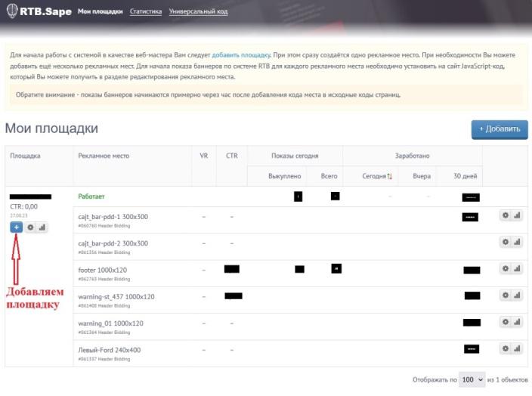Click Левый-Ford 240x400 ad place name
532x396 pixels.
(x=110, y=350)
